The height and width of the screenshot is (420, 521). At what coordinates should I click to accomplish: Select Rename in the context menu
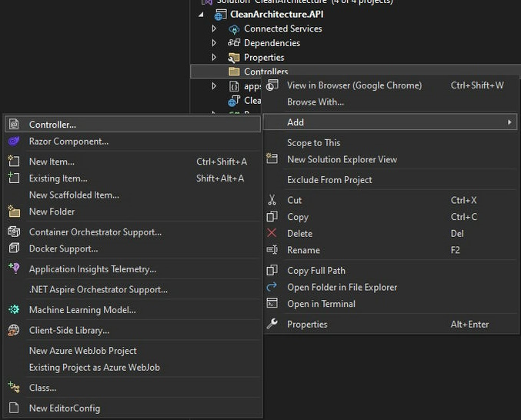[x=303, y=250]
